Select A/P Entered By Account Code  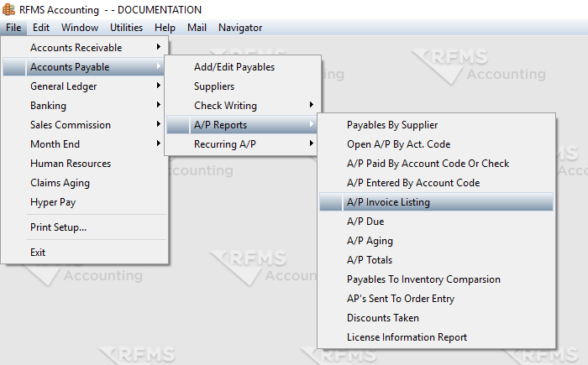tap(436, 183)
